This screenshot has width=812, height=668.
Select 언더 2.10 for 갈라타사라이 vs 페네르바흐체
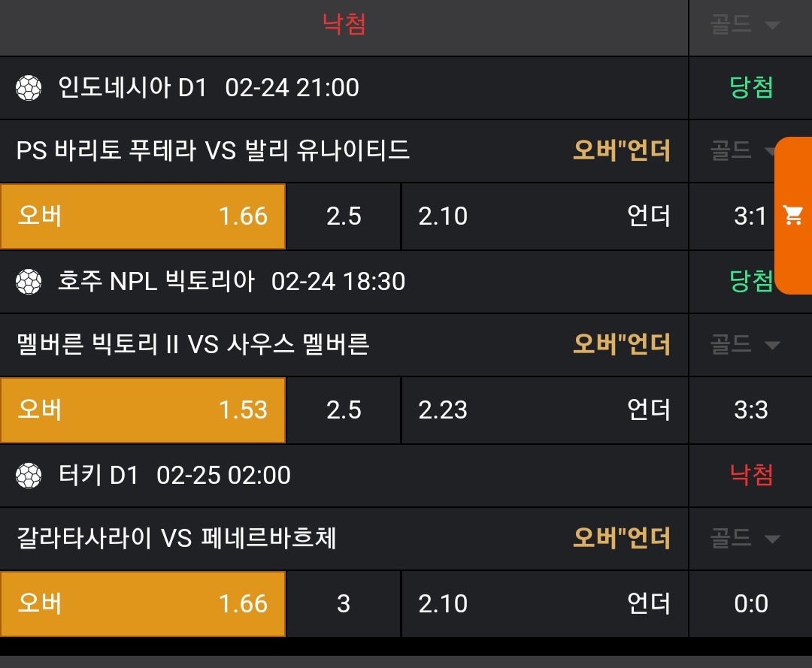(544, 604)
